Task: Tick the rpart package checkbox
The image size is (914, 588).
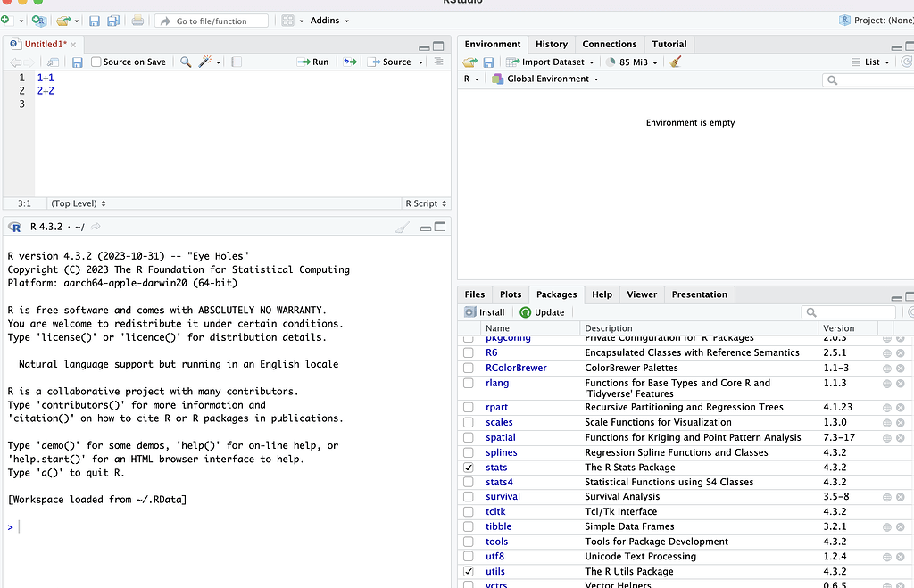Action: click(x=468, y=407)
